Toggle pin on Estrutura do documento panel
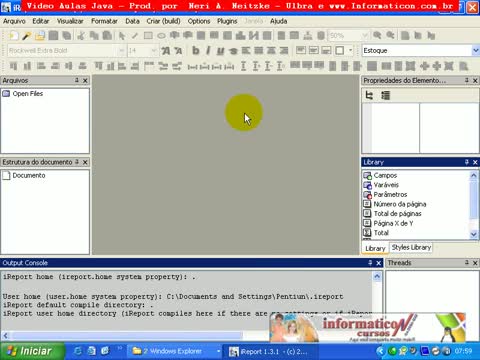480x360 pixels. pos(77,162)
